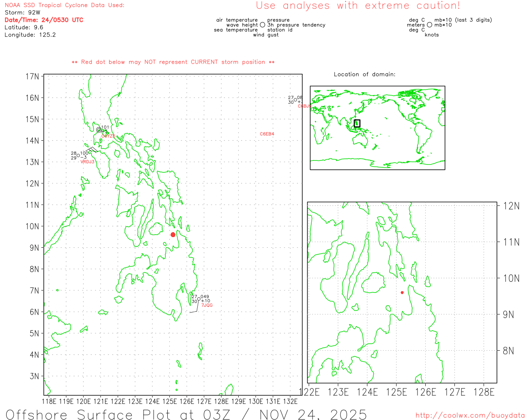Viewport: 525px width, 420px height.
Task: Click the C6YZ5 double-circle station marker
Action: pos(98,130)
